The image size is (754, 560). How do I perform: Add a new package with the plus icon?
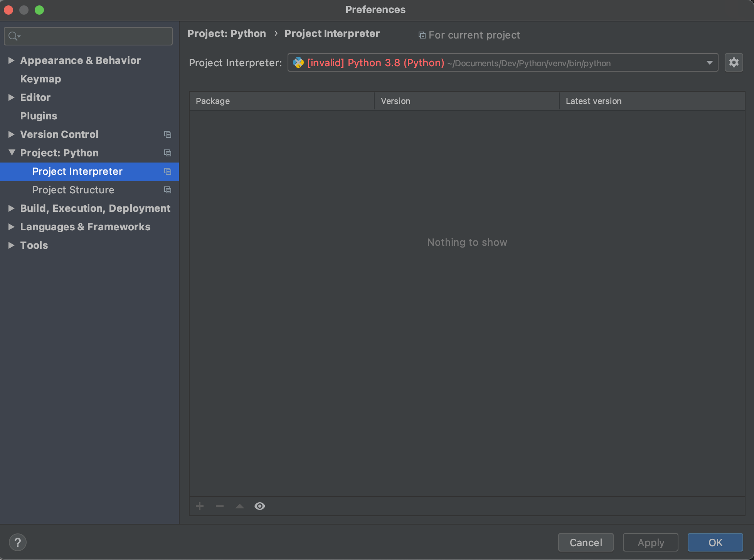click(x=200, y=506)
